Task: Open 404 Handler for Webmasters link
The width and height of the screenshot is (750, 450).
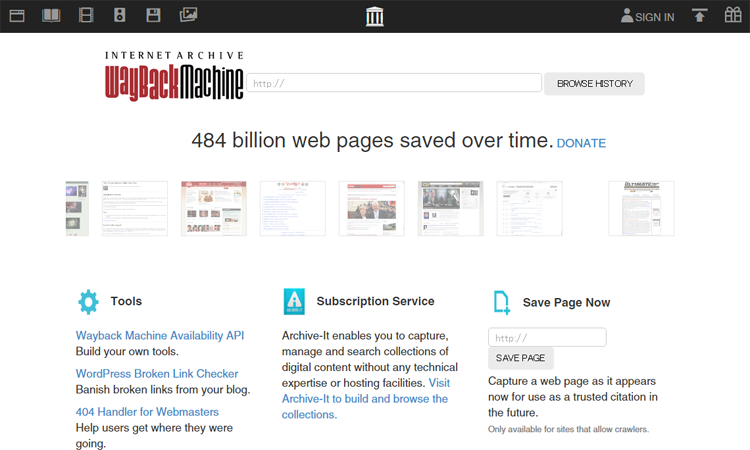Action: pyautogui.click(x=147, y=412)
